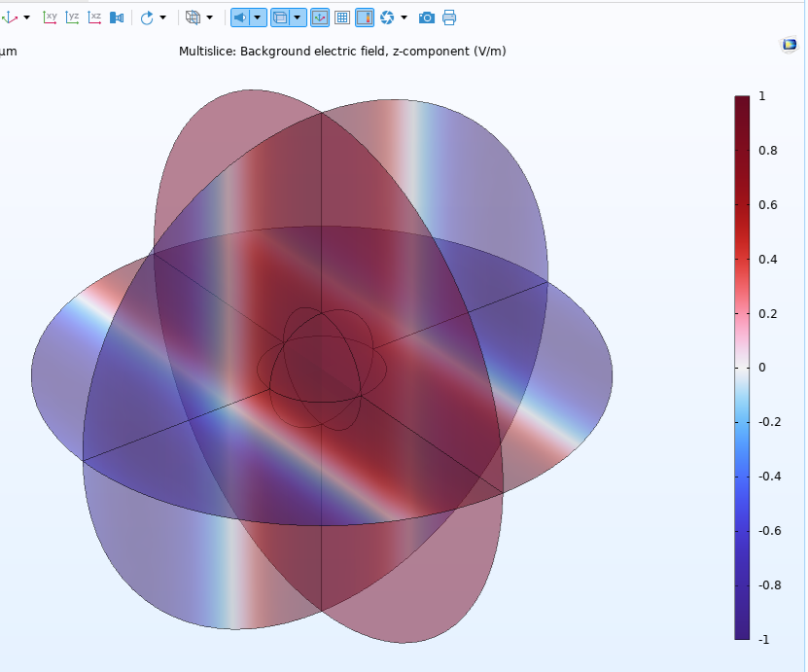808x672 pixels.
Task: Open the aperture icon's dropdown arrow
Action: (x=404, y=18)
